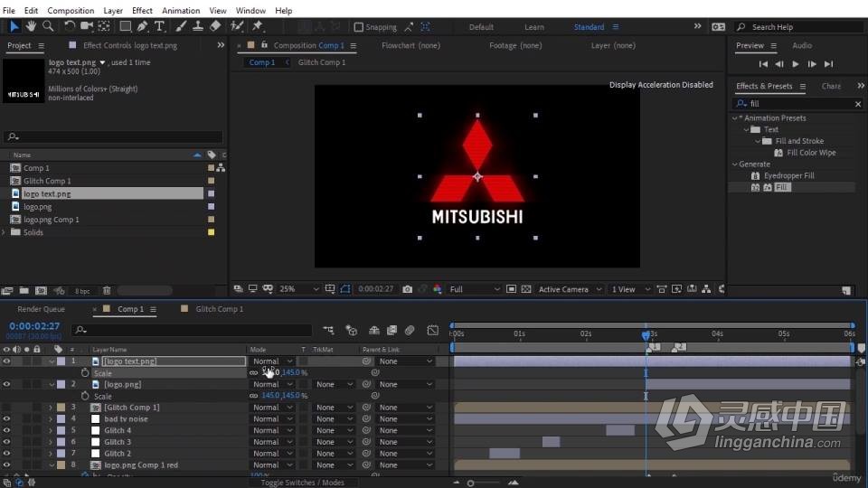Open the Graph Editor in timeline
868x488 pixels.
click(433, 331)
